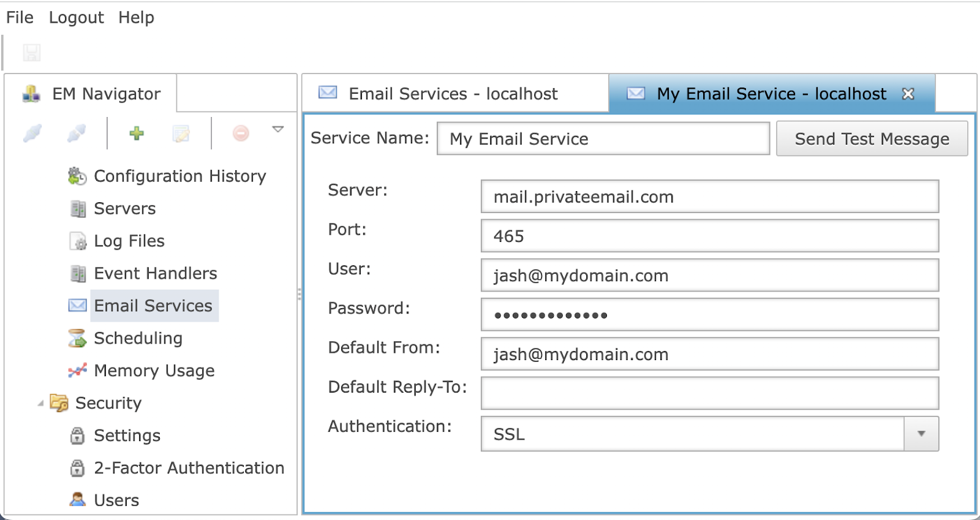Click the Email Services envelope icon in tree
This screenshot has width=980, height=520.
[x=77, y=306]
